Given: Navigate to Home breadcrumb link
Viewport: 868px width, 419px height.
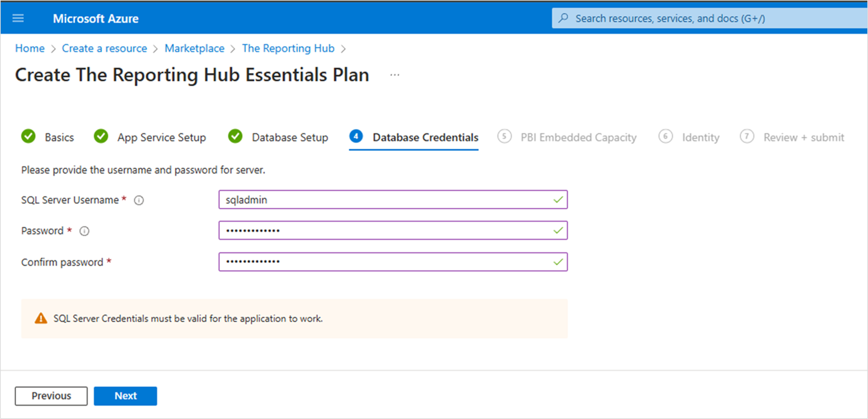Looking at the screenshot, I should coord(30,48).
